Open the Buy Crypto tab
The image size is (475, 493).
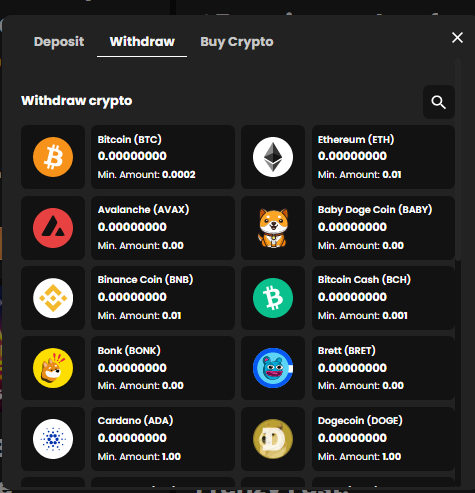point(237,42)
